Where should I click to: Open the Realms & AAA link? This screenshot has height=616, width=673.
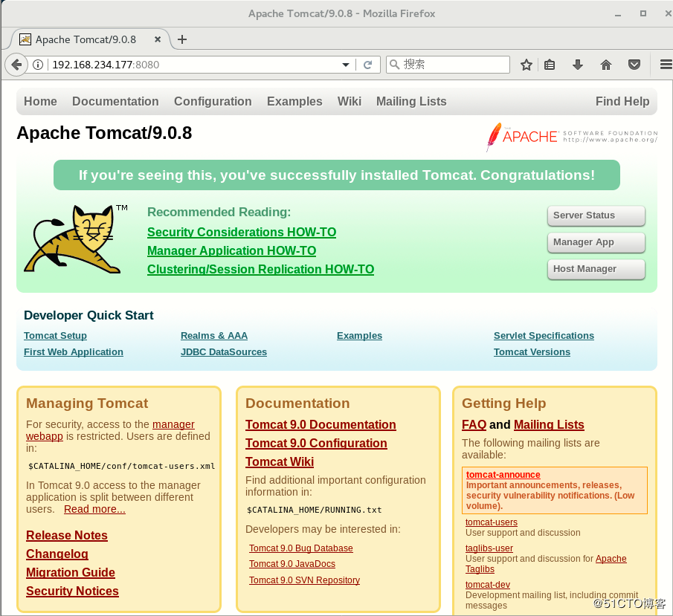[214, 335]
